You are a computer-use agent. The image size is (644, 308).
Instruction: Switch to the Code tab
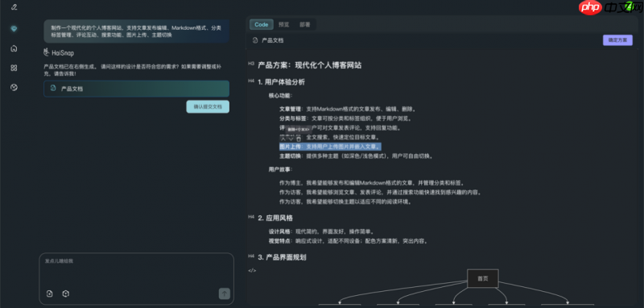tap(261, 25)
